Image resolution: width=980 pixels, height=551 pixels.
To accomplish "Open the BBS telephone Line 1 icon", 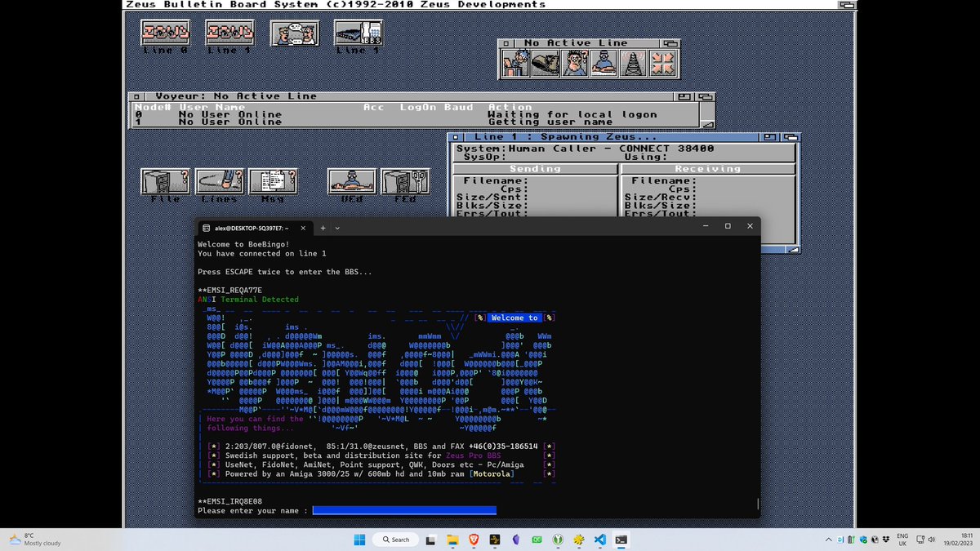I will click(358, 32).
